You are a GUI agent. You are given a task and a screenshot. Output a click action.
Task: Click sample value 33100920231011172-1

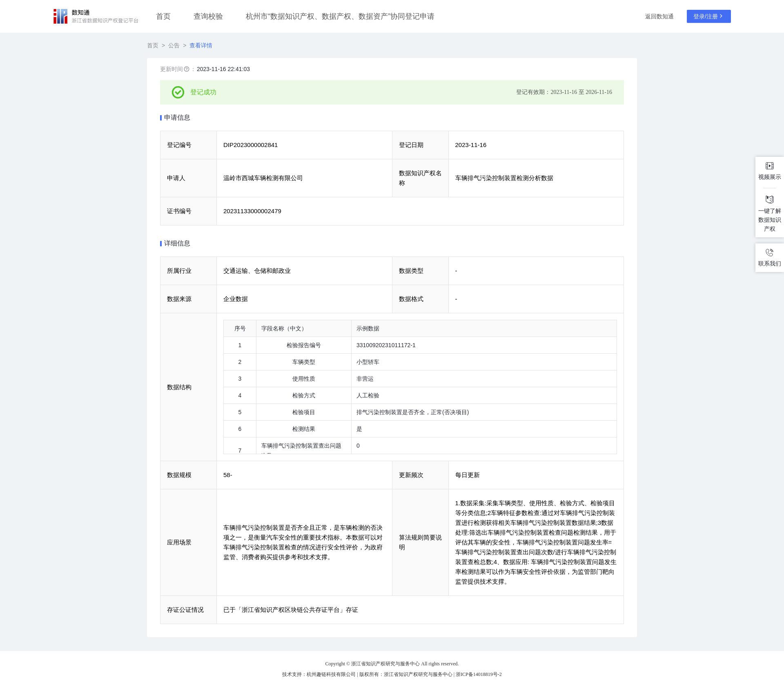386,345
